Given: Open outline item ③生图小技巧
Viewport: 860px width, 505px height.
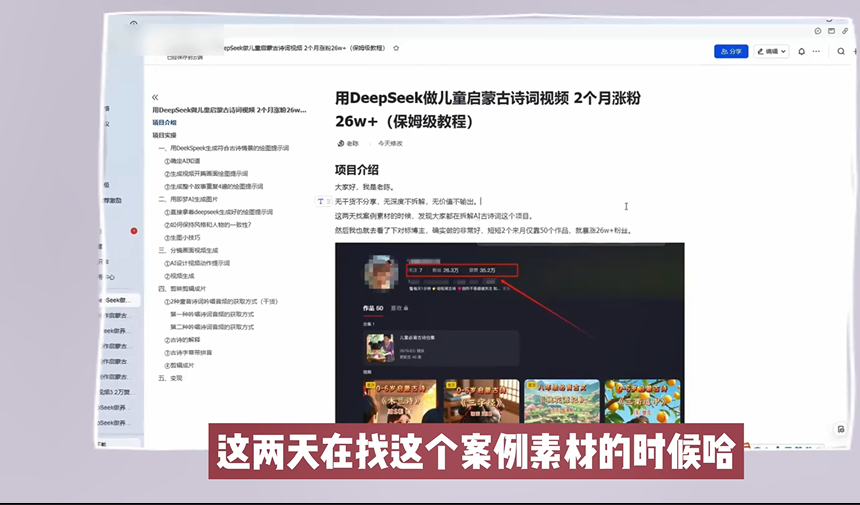Looking at the screenshot, I should [x=182, y=237].
